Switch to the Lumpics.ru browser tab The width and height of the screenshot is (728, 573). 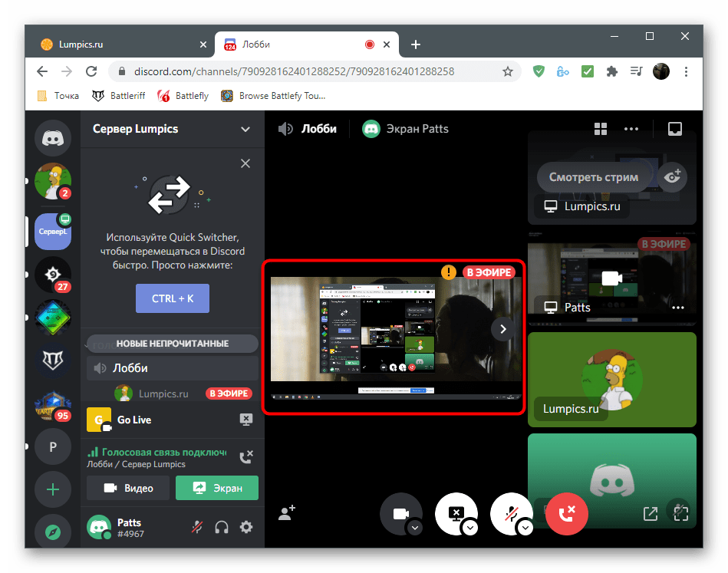point(115,44)
